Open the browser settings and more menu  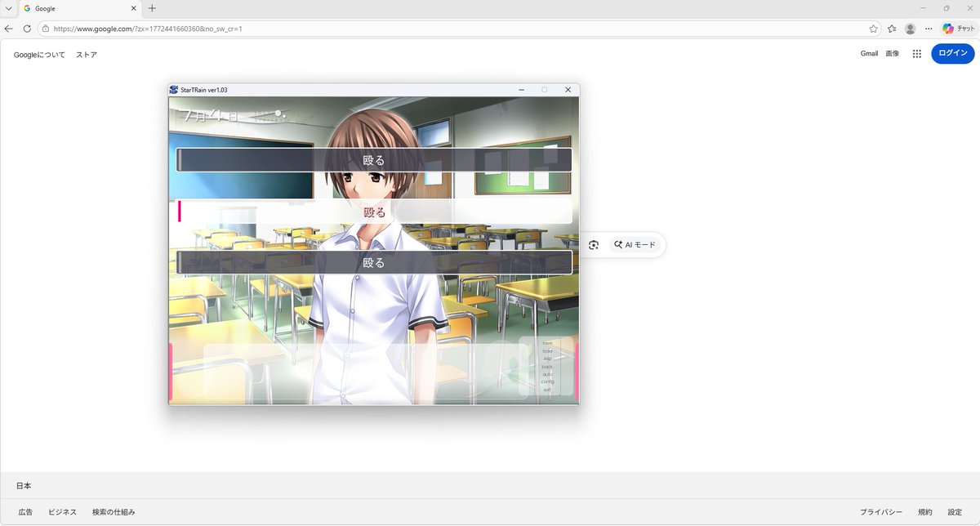pos(929,29)
